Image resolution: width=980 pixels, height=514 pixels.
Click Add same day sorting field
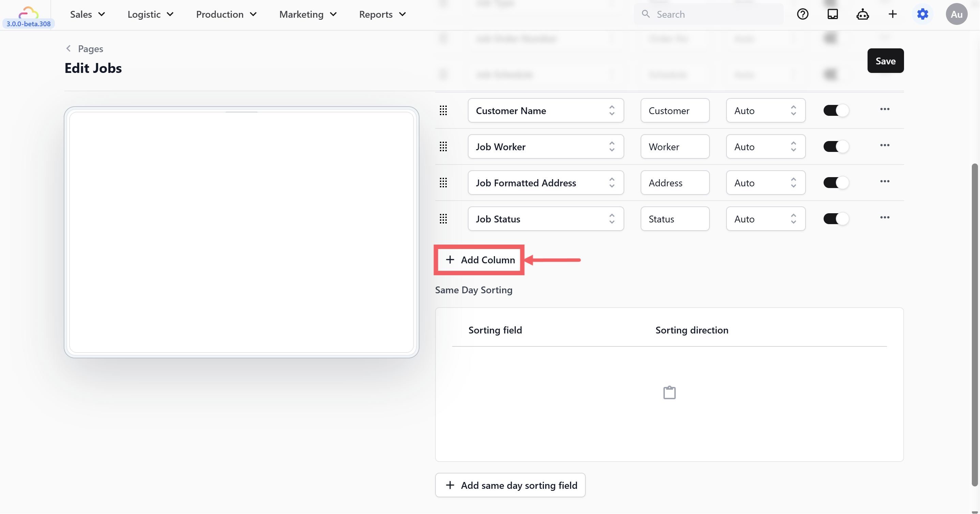(x=510, y=485)
